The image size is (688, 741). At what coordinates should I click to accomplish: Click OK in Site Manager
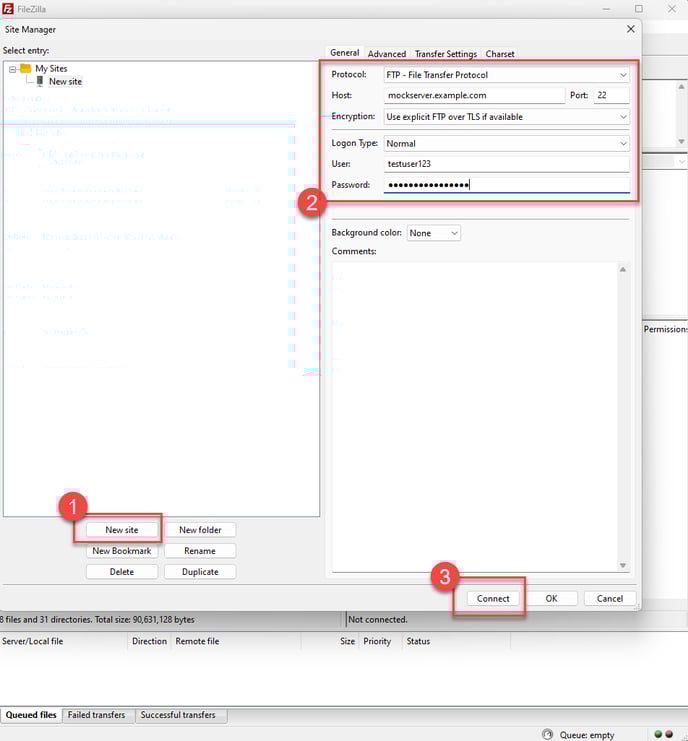(x=551, y=598)
